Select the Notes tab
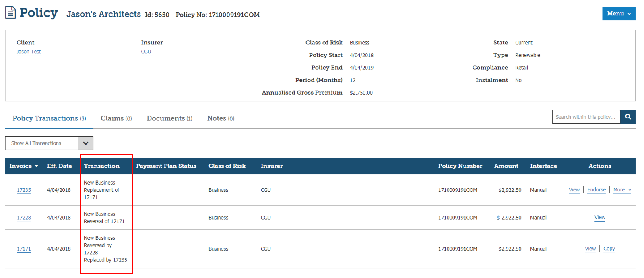Screen dimensions: 644x278 pos(220,118)
